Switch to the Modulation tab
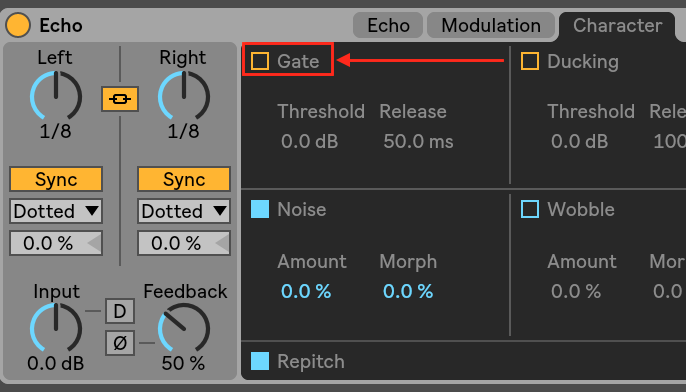The image size is (686, 392). click(x=491, y=25)
